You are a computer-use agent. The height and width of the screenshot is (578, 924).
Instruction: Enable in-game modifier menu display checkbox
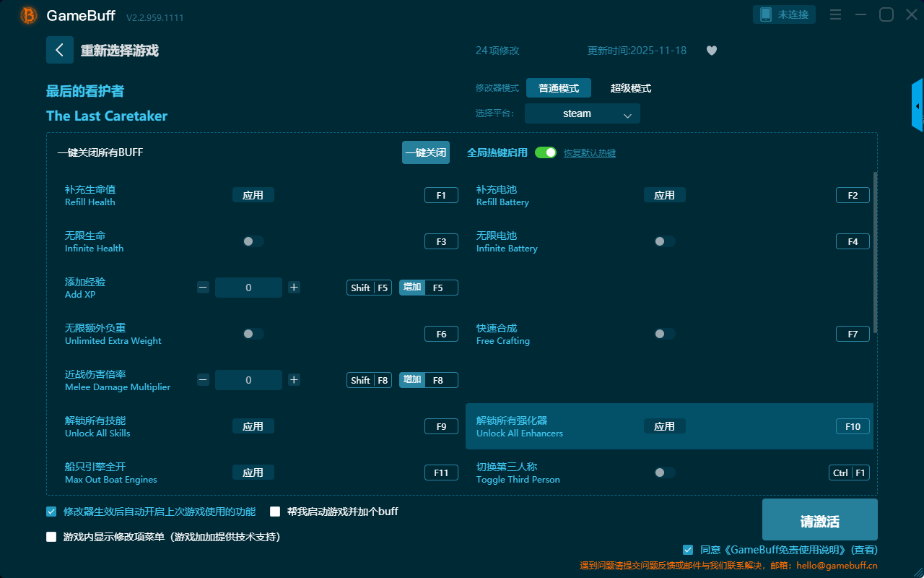coord(51,537)
